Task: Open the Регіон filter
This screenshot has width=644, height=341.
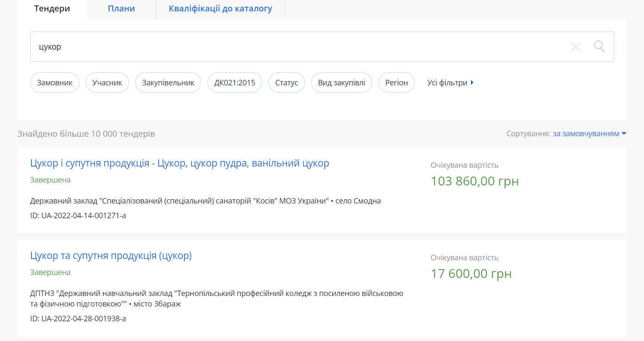Action: click(396, 83)
